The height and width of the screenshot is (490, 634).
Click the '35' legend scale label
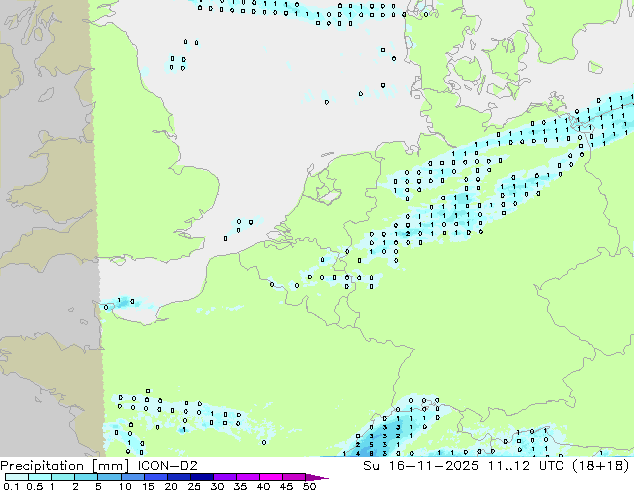240,486
